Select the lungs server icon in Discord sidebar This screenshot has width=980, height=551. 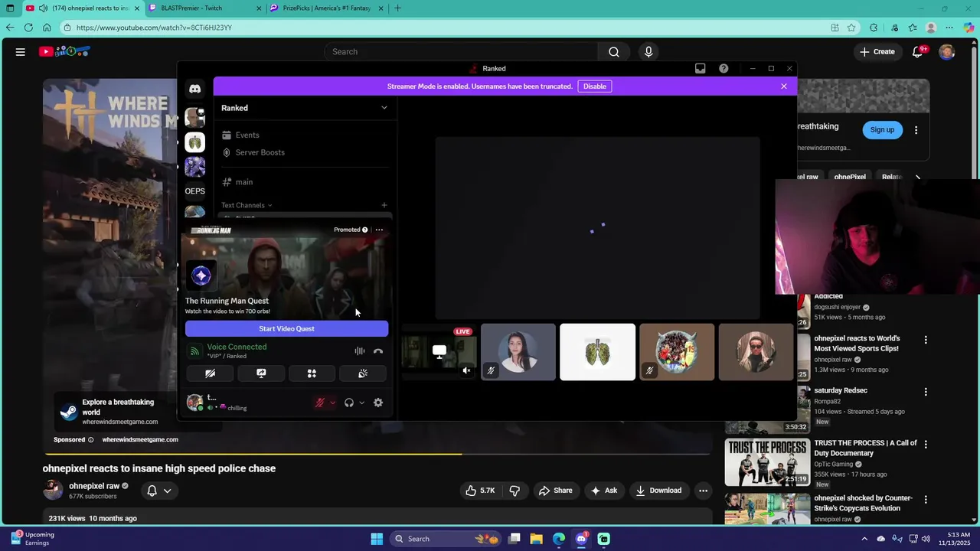pos(194,142)
